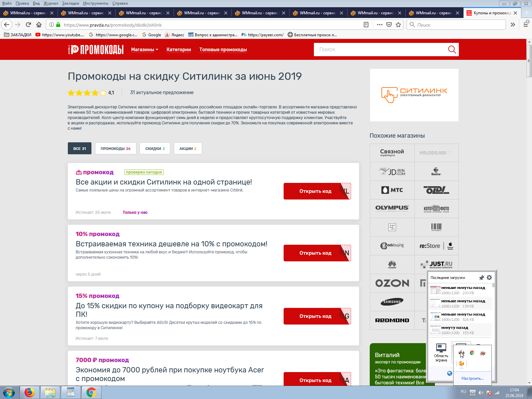
Task: Click the page vertical scrollbar thumb
Action: click(x=529, y=61)
